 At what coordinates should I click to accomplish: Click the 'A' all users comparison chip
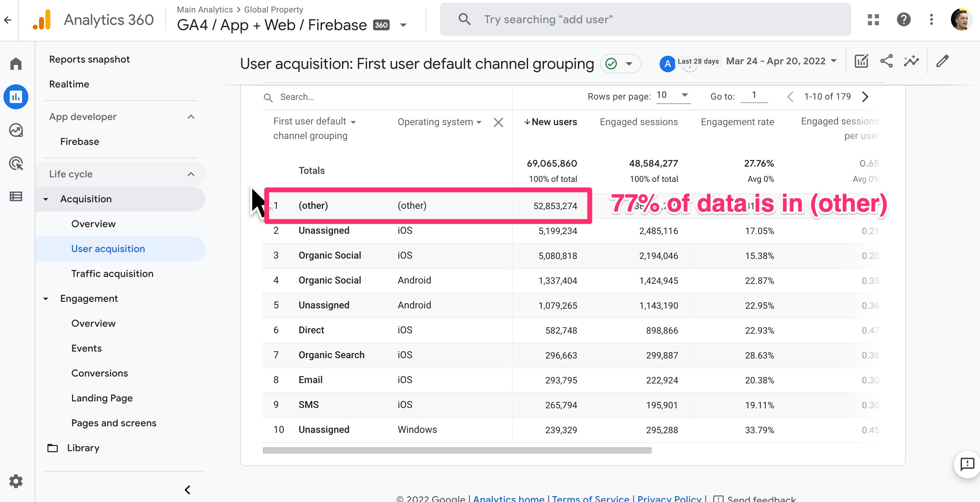(x=667, y=64)
